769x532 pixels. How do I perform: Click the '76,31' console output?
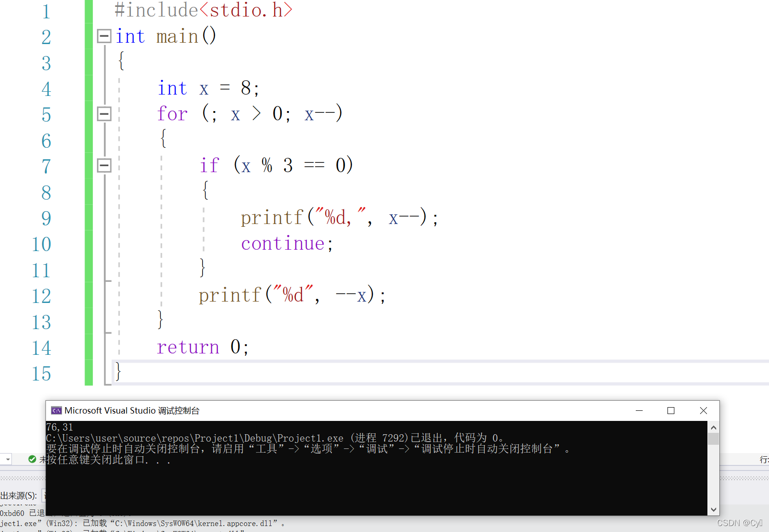tap(60, 427)
